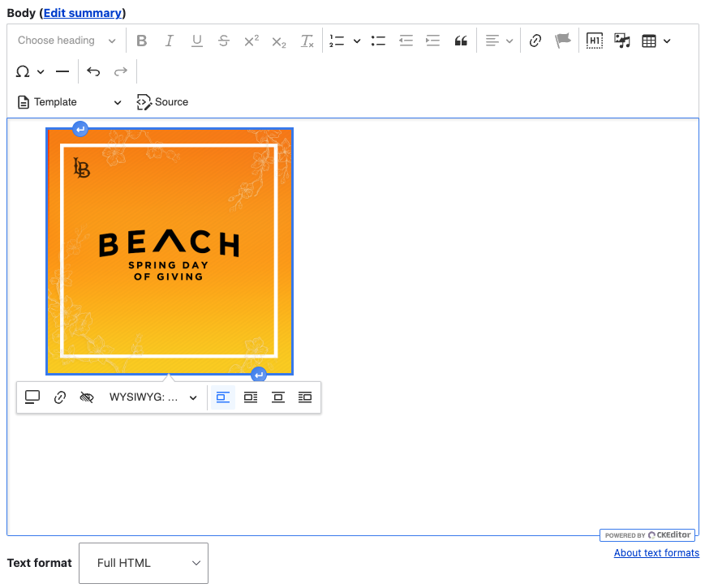Image resolution: width=705 pixels, height=588 pixels.
Task: Expand the Template dropdown
Action: coord(70,102)
